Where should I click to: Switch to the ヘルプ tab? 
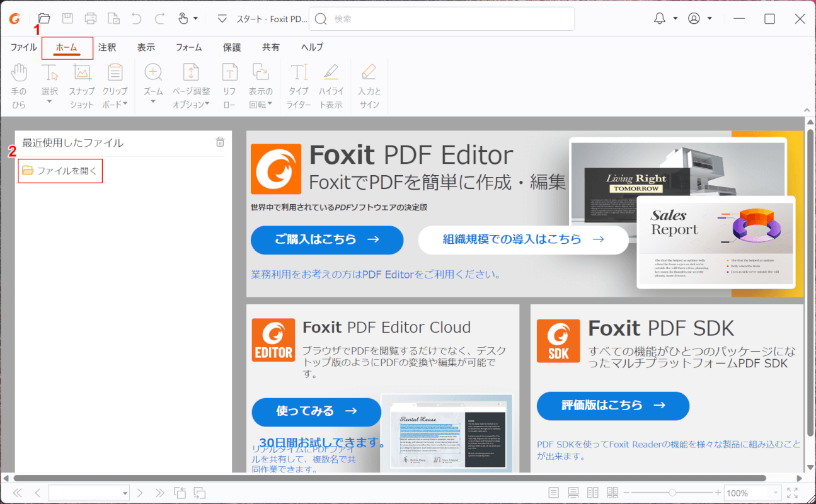tap(312, 47)
